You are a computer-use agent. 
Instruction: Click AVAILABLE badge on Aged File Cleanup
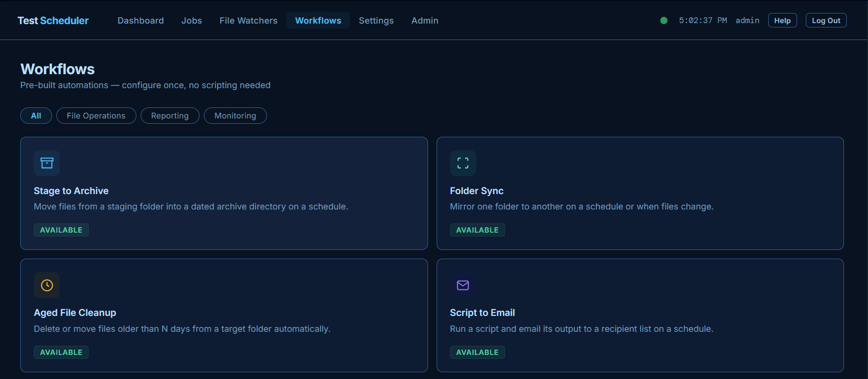[x=61, y=353]
